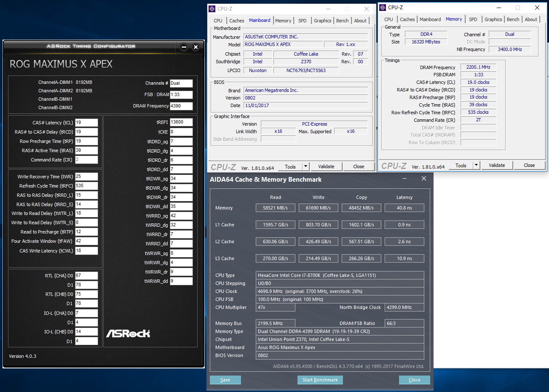This screenshot has width=549, height=392.
Task: Close AIDA64 window with title bar X
Action: tap(424, 179)
